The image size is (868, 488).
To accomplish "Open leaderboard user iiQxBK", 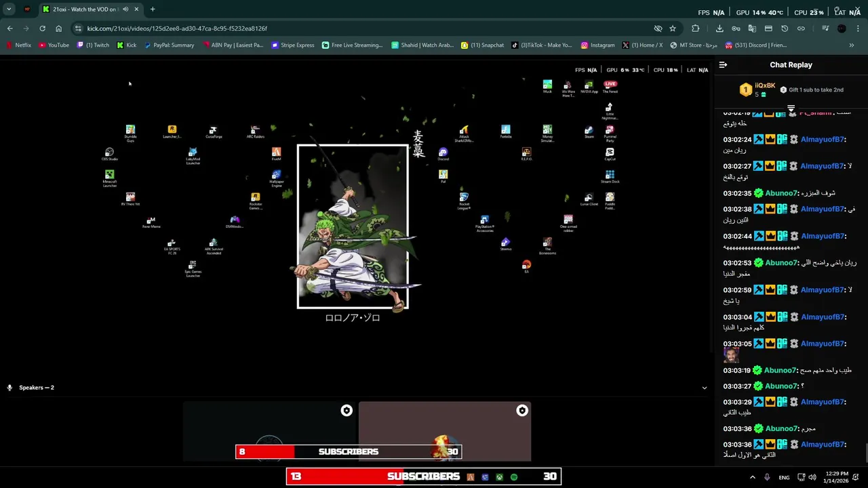I will (765, 85).
